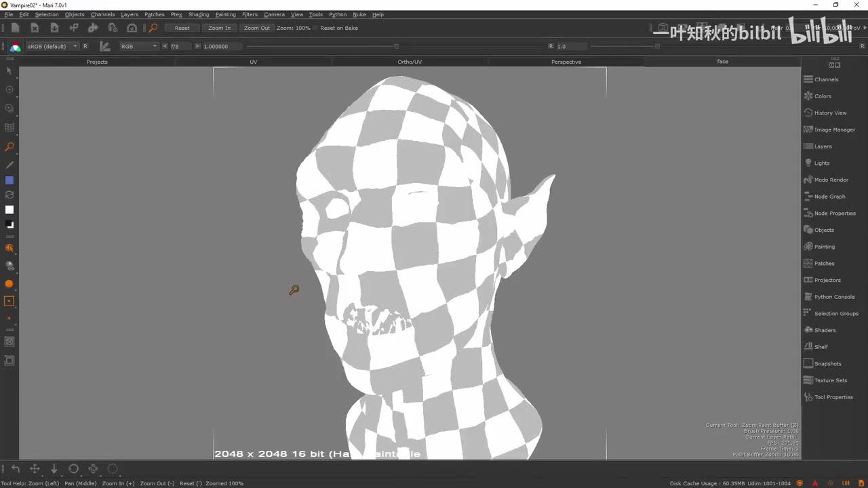This screenshot has height=488, width=868.
Task: Switch to the UV tab
Action: click(x=254, y=62)
